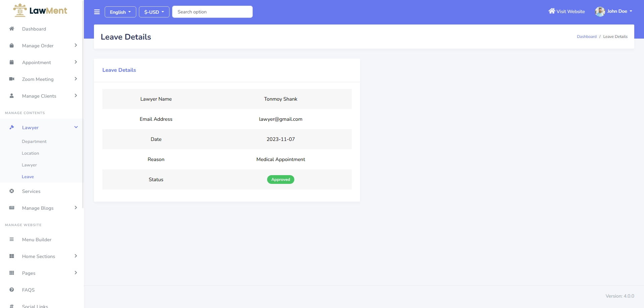
Task: Click the Medical Appointment reason value
Action: pos(281,159)
